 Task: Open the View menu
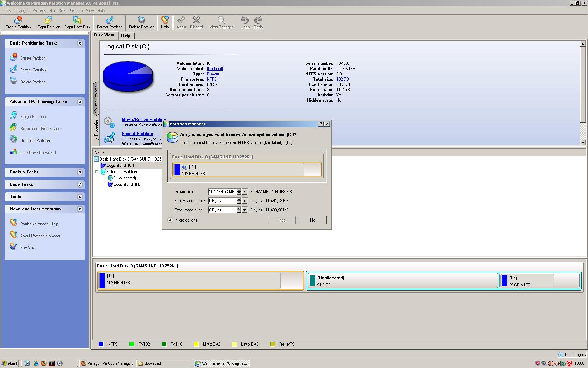click(90, 11)
